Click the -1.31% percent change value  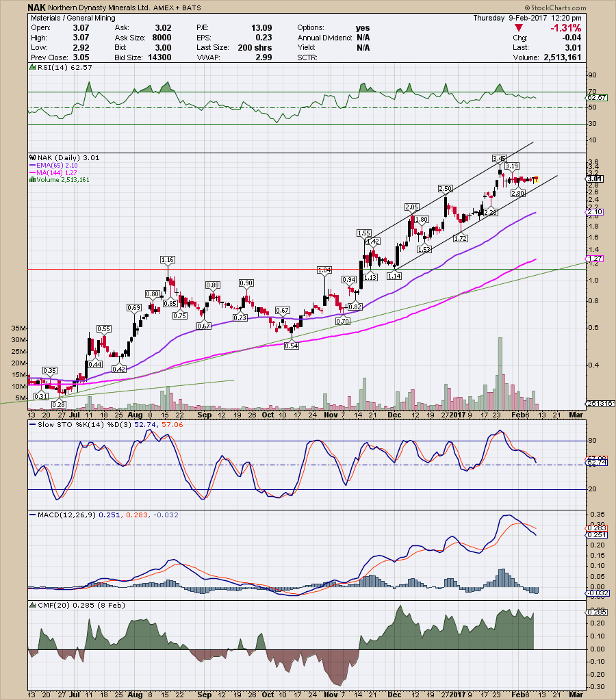pyautogui.click(x=565, y=28)
